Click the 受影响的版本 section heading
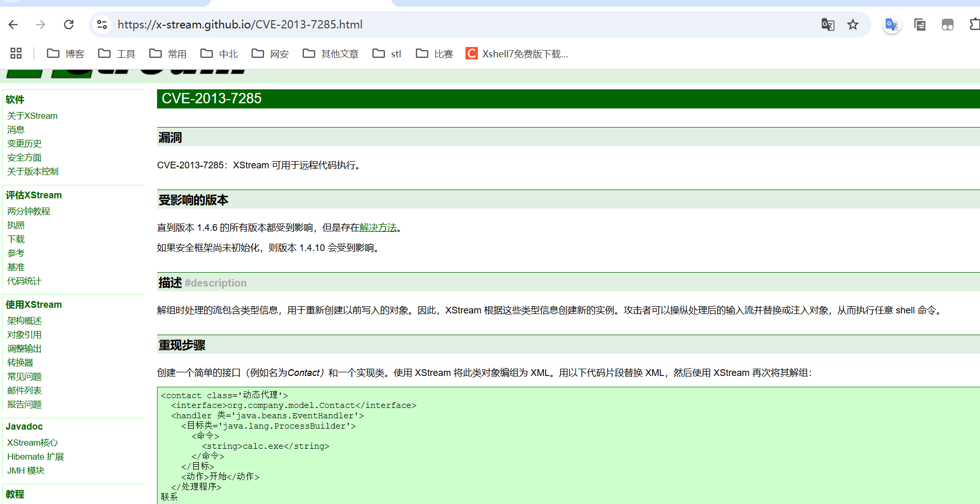 193,200
